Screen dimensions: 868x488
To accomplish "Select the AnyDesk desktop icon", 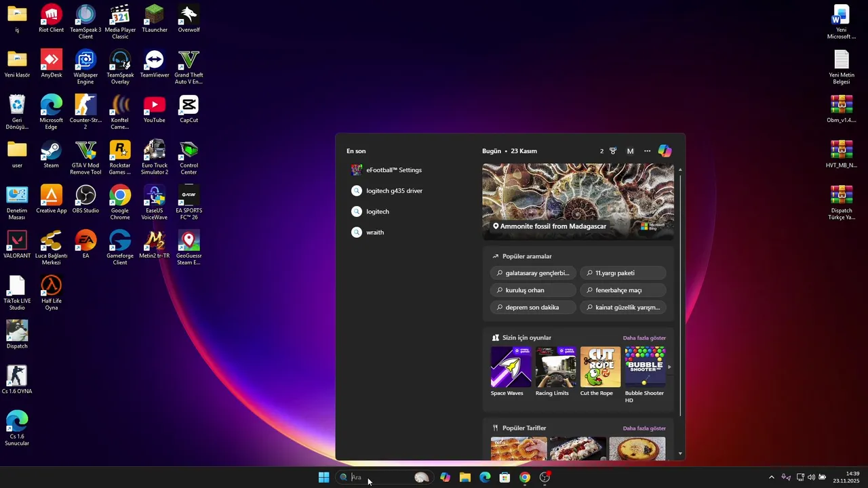I will pos(52,64).
